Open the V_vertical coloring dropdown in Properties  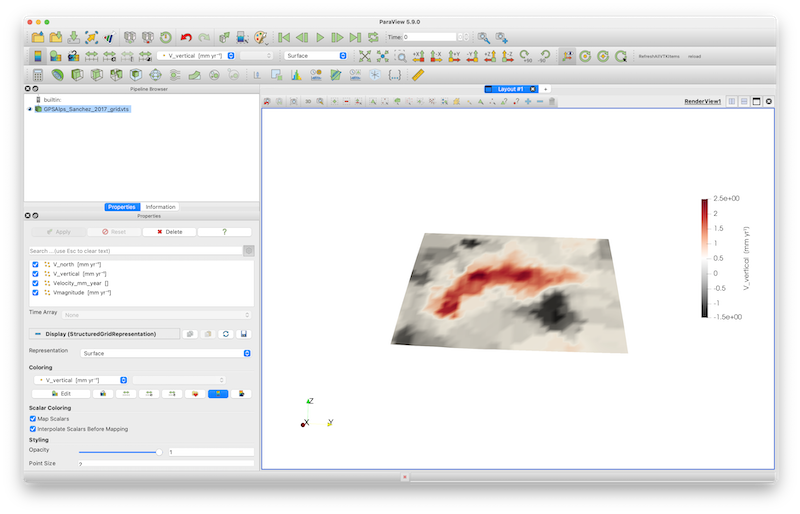tap(80, 380)
